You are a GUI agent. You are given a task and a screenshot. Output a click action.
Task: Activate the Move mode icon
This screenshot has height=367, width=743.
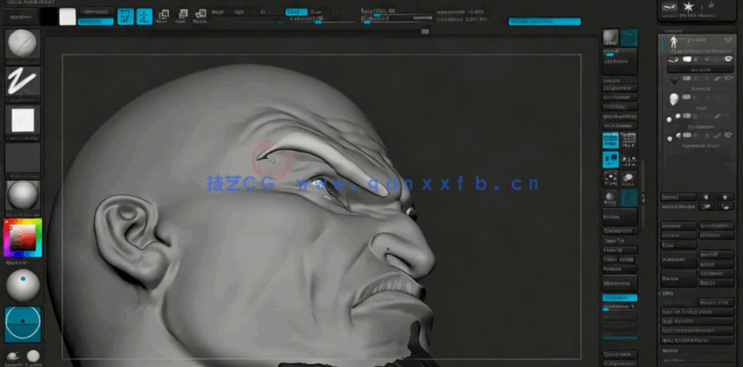click(x=163, y=16)
